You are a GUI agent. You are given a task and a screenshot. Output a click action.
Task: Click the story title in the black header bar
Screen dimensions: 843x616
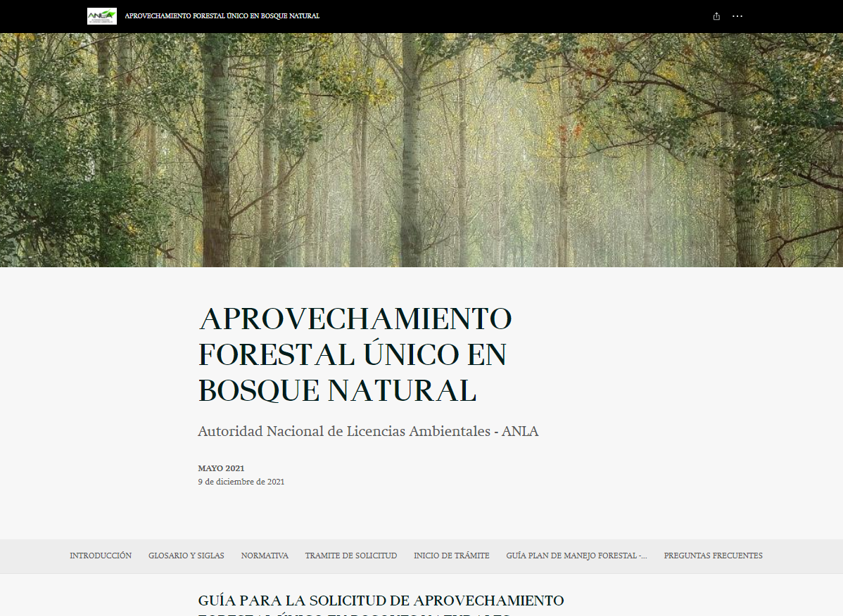tap(222, 16)
